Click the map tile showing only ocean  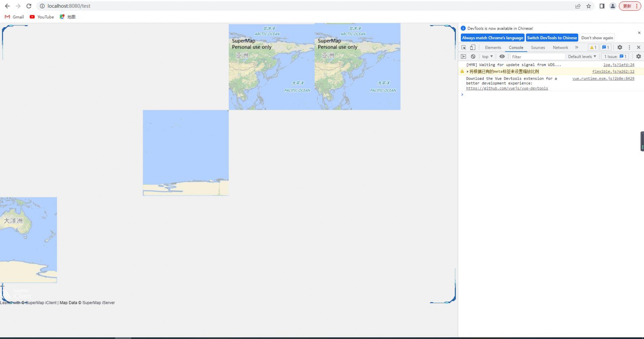coord(186,153)
